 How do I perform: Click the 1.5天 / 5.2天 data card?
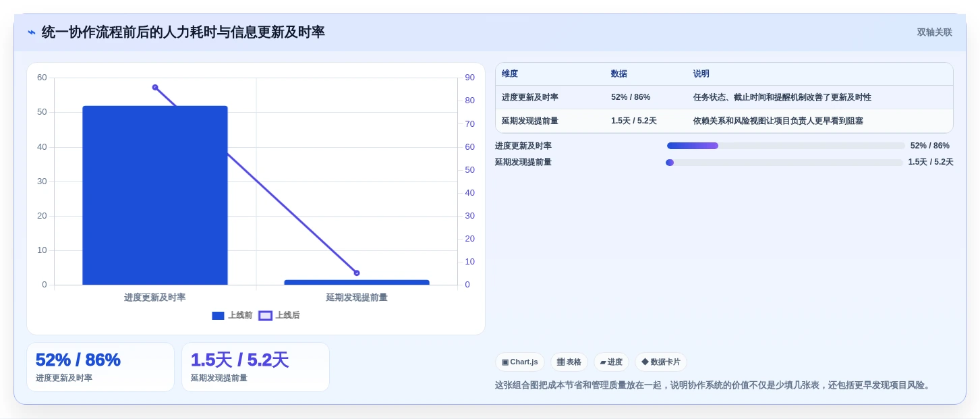click(x=256, y=367)
